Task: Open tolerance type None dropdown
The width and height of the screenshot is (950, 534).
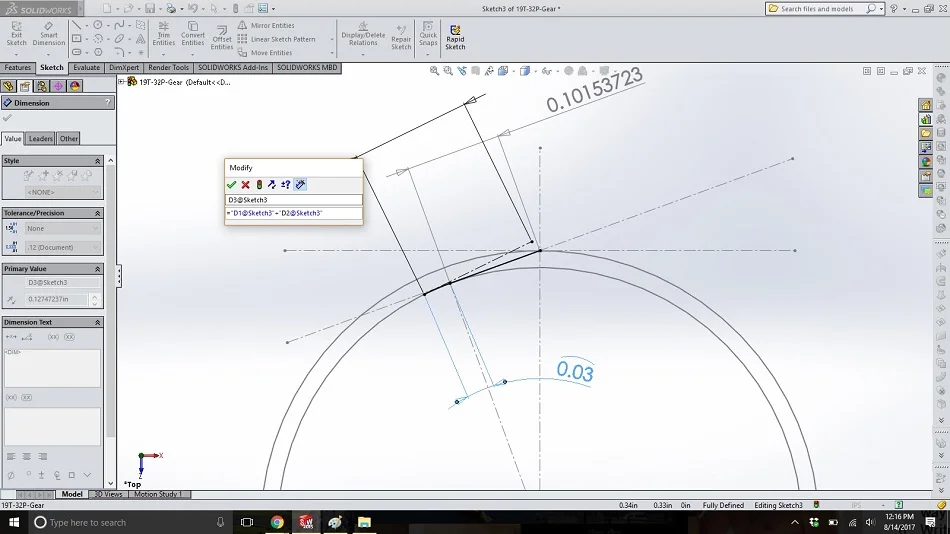Action: [x=62, y=229]
